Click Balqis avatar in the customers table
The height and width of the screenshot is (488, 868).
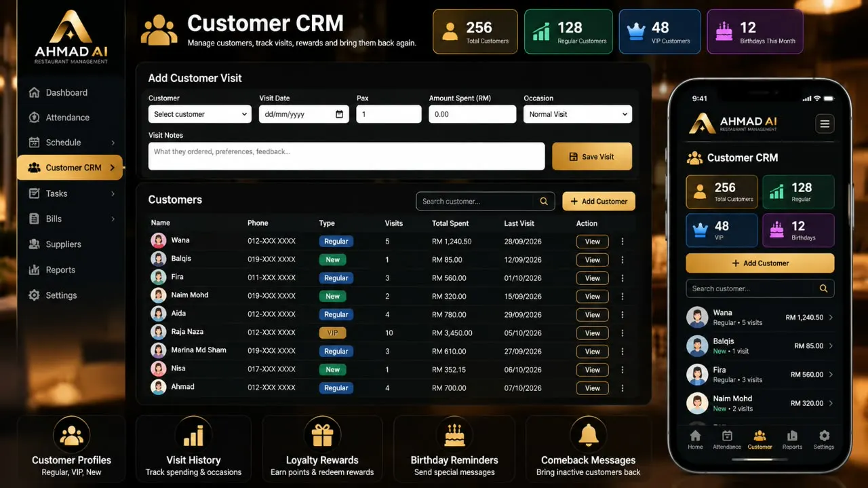[x=159, y=259]
